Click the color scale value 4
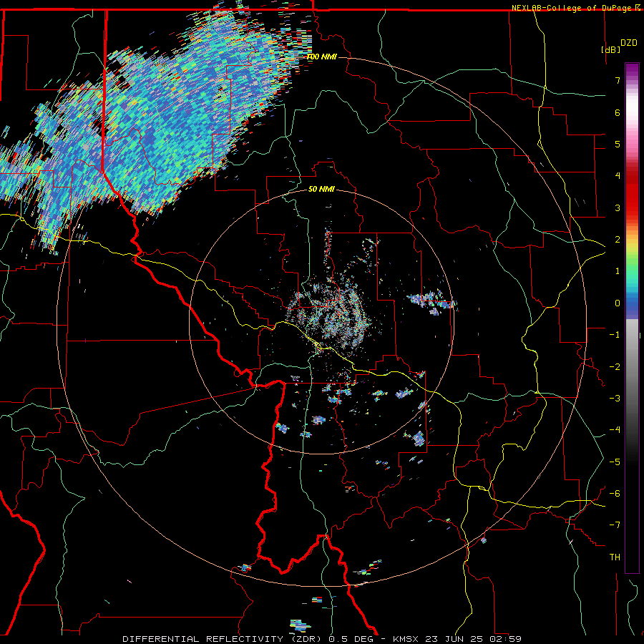 coord(618,176)
